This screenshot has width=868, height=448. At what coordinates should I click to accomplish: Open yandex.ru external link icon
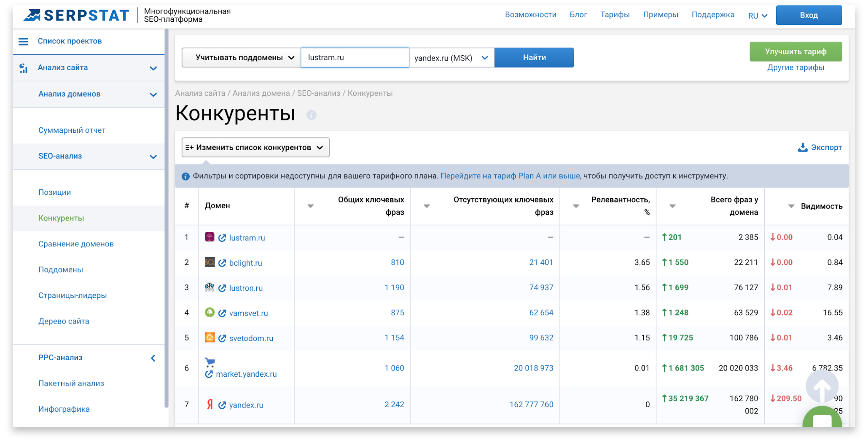pyautogui.click(x=222, y=405)
